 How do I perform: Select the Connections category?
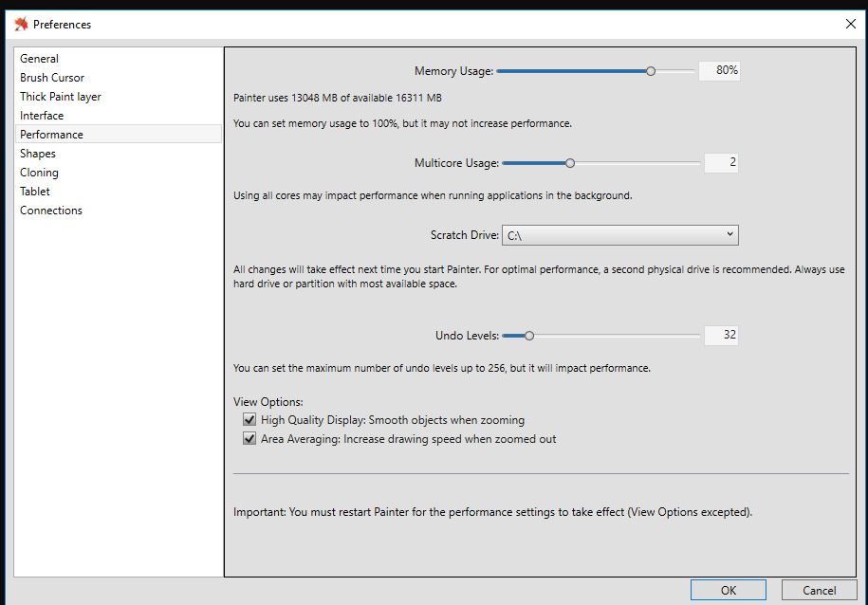pos(118,211)
